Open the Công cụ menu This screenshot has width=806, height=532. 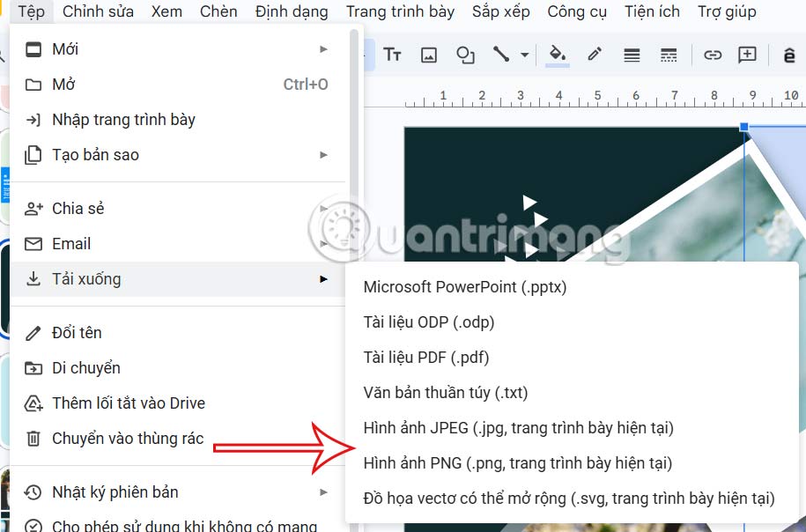pyautogui.click(x=576, y=11)
